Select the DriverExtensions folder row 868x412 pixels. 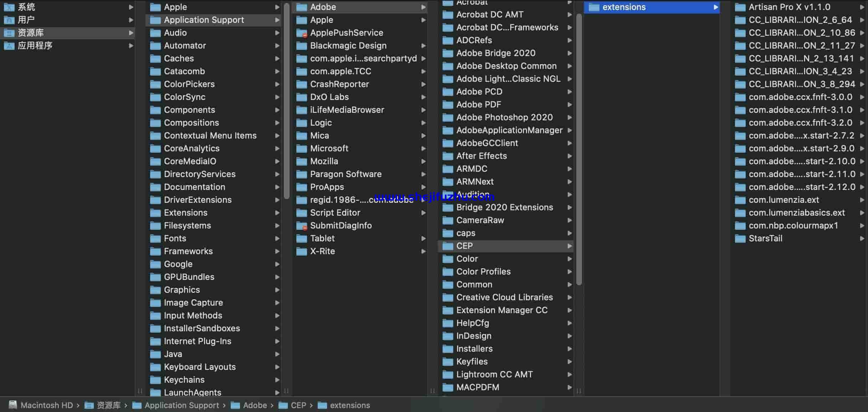click(213, 200)
